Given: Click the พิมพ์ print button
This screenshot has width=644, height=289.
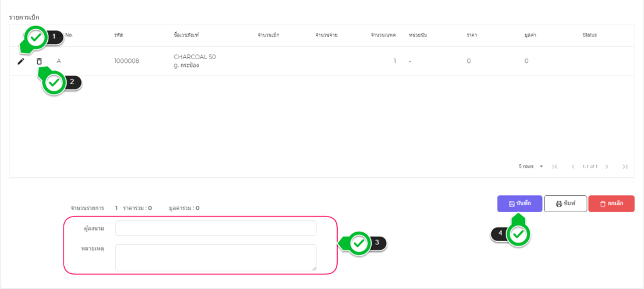Looking at the screenshot, I should [x=565, y=204].
